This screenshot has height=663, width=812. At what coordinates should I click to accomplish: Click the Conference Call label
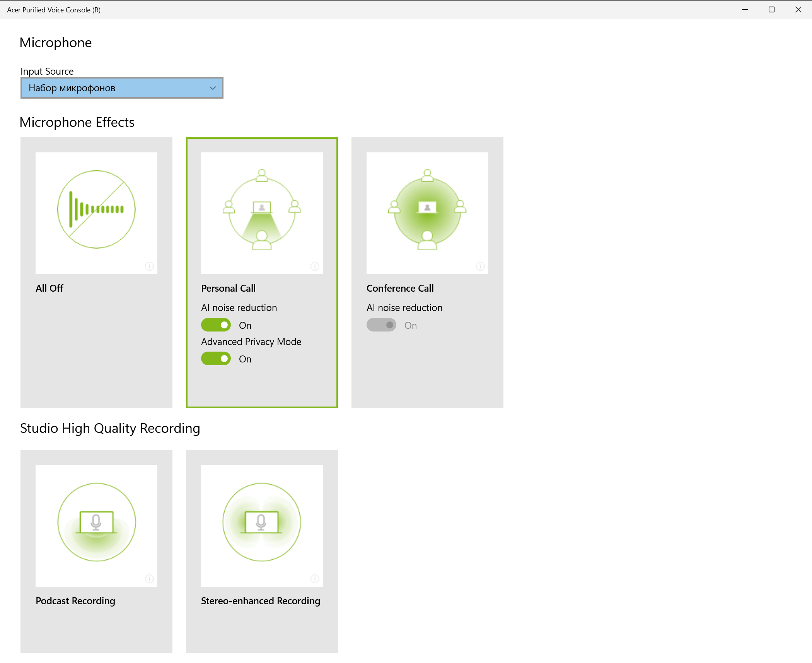click(x=400, y=288)
